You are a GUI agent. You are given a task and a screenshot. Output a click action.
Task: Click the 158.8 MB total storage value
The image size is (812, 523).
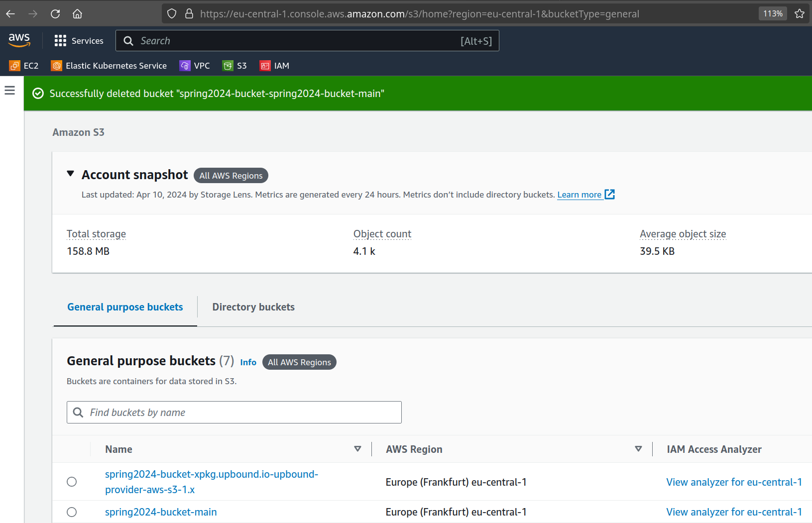pyautogui.click(x=88, y=251)
